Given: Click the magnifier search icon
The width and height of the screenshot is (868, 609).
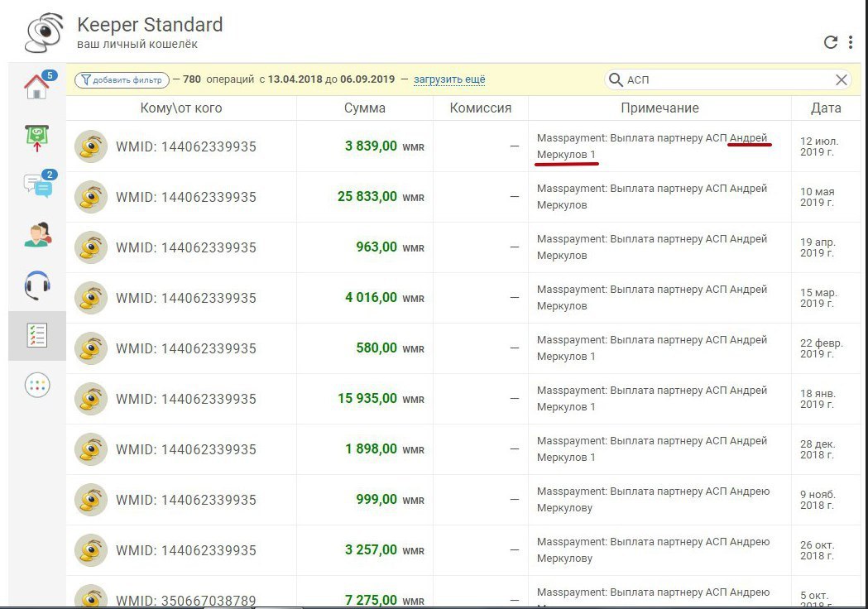Looking at the screenshot, I should click(616, 79).
